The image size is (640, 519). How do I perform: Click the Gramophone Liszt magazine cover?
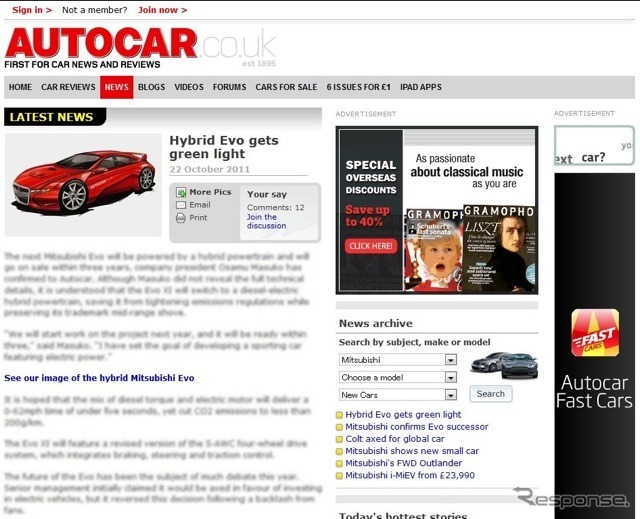[499, 248]
